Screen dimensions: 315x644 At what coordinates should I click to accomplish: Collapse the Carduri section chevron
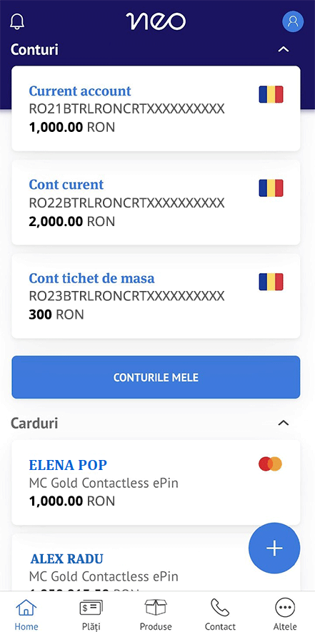[x=284, y=423]
